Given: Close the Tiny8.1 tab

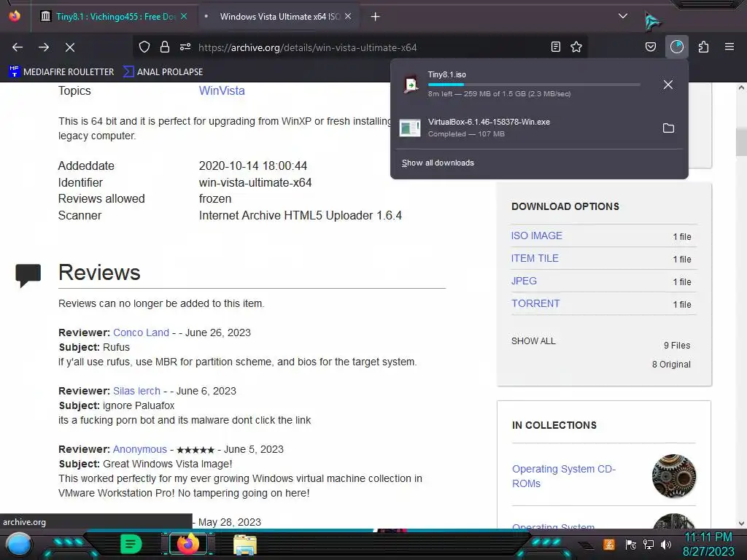Looking at the screenshot, I should click(184, 16).
